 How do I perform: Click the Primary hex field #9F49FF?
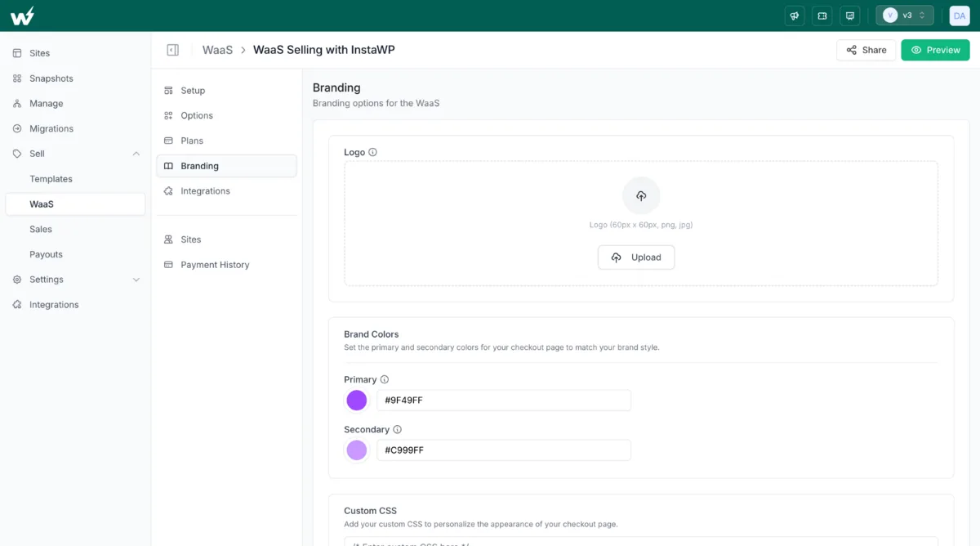[x=504, y=401]
